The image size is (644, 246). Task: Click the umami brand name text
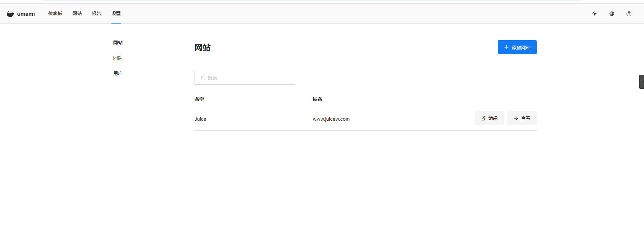click(x=26, y=14)
